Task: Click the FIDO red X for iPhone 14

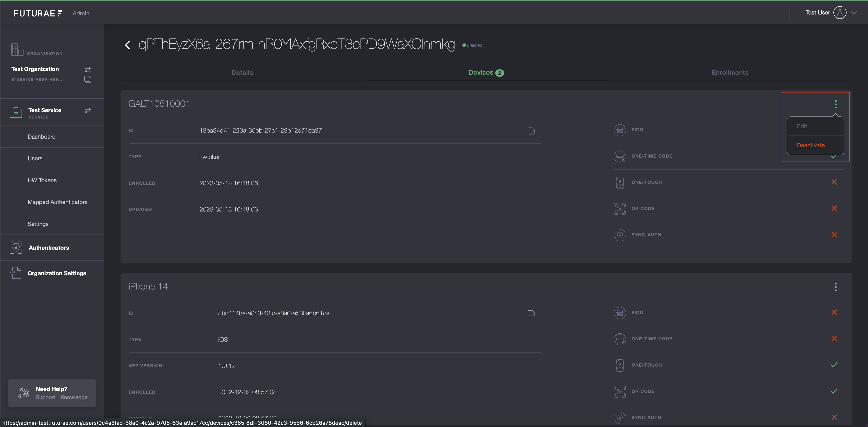Action: pyautogui.click(x=834, y=312)
